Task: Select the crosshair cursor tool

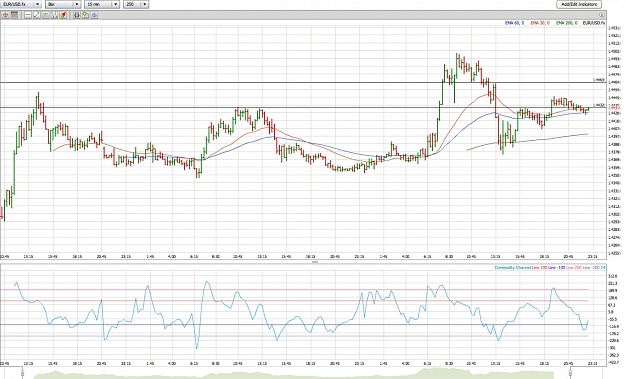Action: click(x=6, y=15)
